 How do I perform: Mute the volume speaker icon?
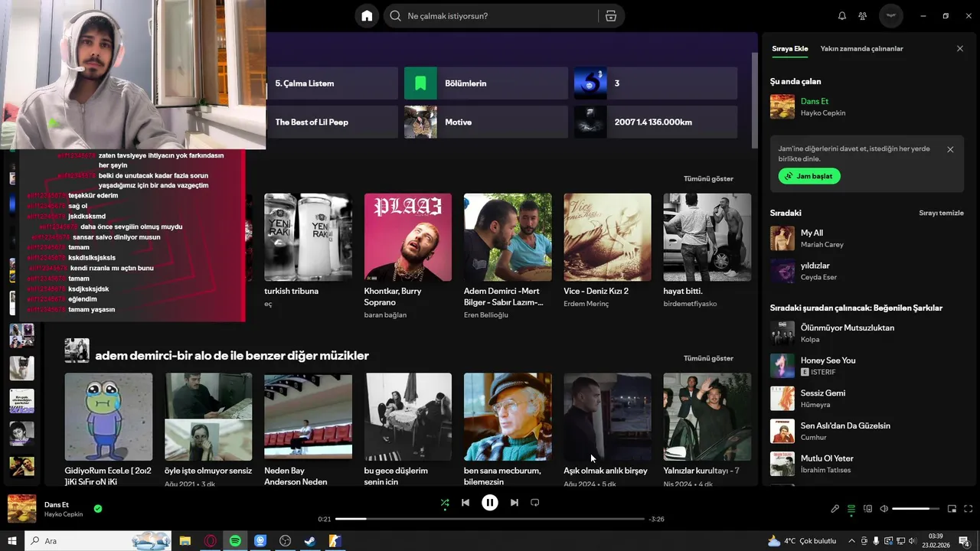point(884,509)
